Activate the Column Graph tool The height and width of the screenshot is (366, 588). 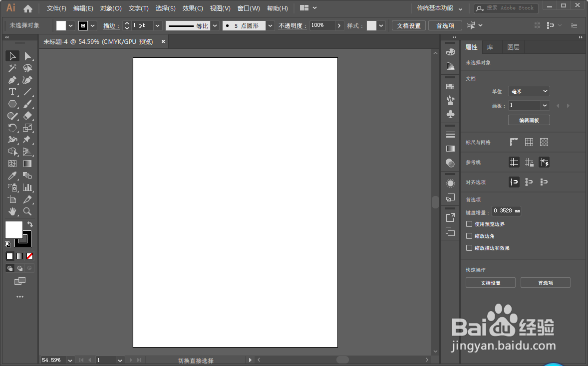(x=27, y=187)
